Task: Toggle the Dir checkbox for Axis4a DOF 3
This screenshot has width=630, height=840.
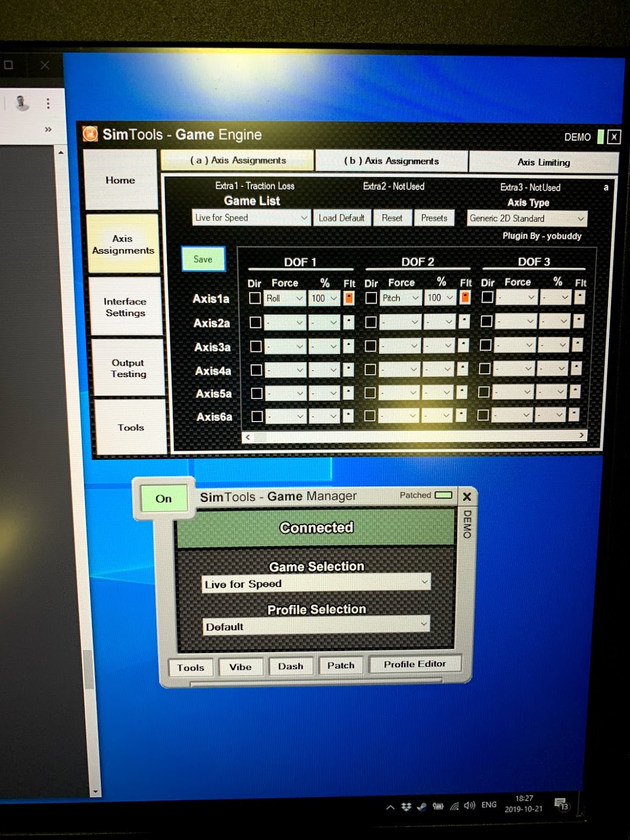Action: click(485, 368)
